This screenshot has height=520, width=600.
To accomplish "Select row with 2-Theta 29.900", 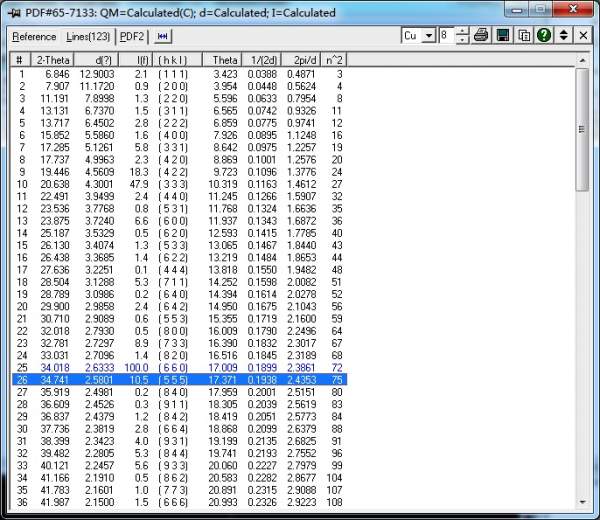I will [x=178, y=307].
